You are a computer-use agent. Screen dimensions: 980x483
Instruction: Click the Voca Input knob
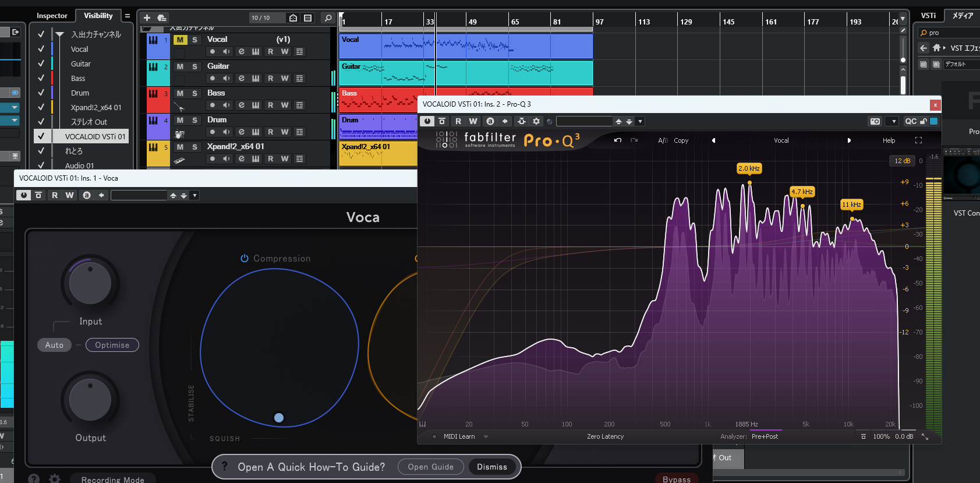[90, 284]
